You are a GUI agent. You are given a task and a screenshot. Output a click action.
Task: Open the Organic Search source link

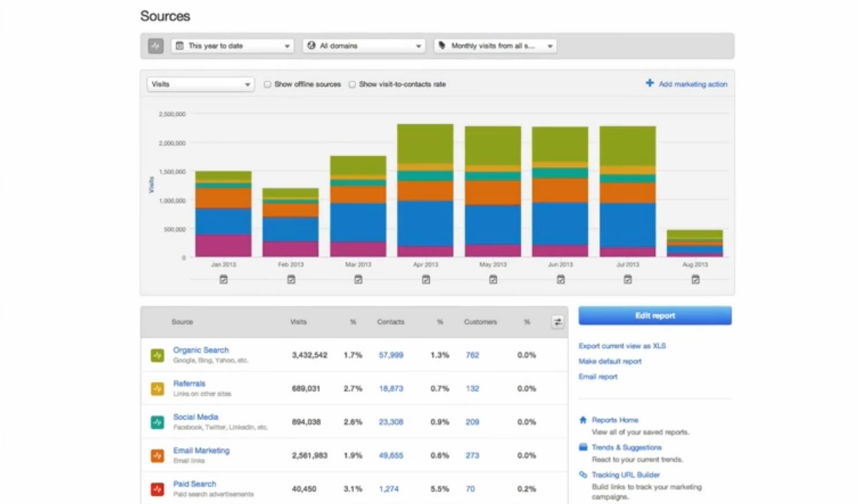(x=201, y=350)
